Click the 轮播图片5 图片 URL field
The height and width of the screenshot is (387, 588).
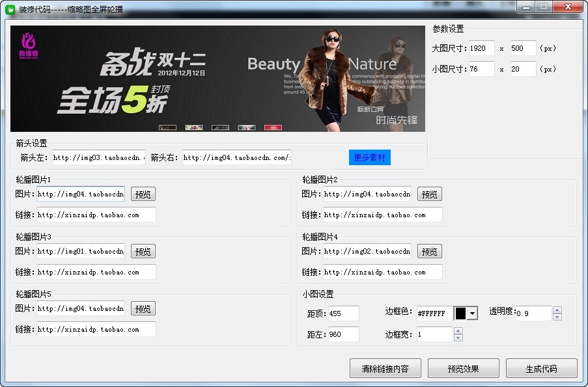[x=81, y=309]
